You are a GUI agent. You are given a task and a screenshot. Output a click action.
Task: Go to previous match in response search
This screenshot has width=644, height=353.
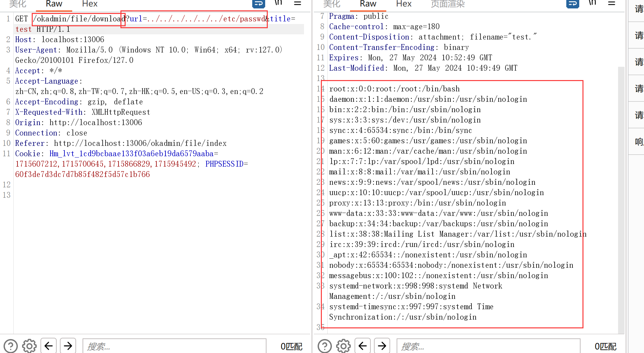tap(363, 346)
